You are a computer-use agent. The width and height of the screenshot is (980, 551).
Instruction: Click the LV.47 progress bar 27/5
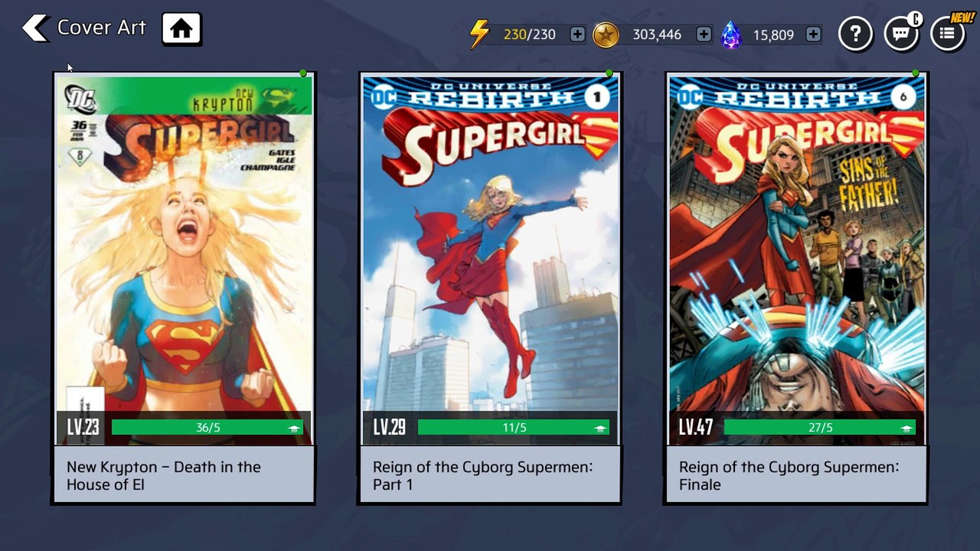819,428
